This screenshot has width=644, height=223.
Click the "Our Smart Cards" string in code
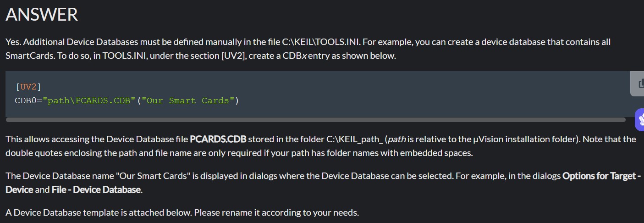pyautogui.click(x=188, y=100)
